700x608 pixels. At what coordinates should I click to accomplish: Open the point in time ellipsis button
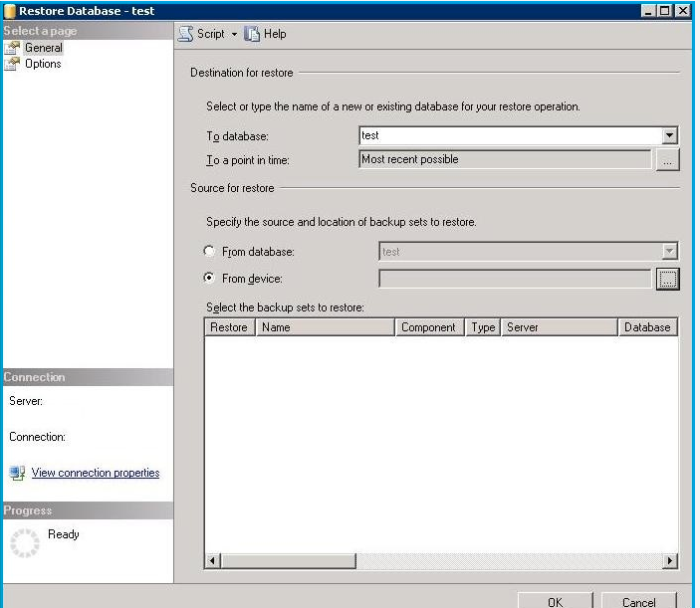point(668,159)
